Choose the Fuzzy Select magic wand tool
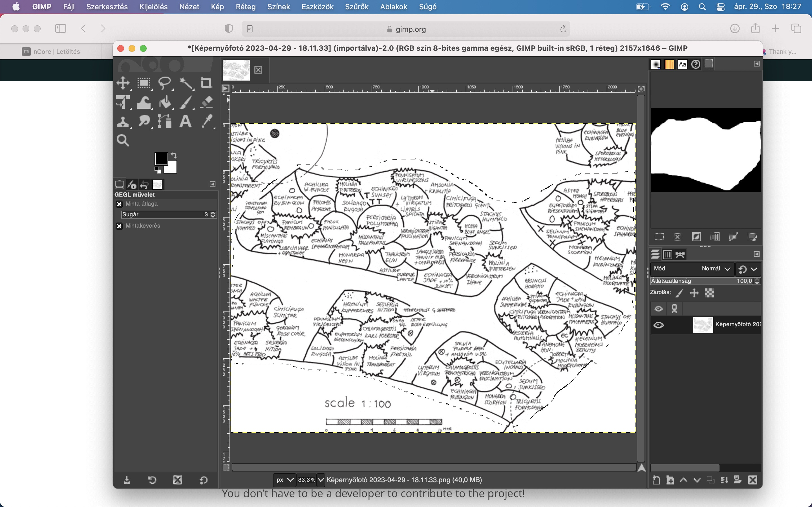Image resolution: width=812 pixels, height=507 pixels. click(x=186, y=83)
